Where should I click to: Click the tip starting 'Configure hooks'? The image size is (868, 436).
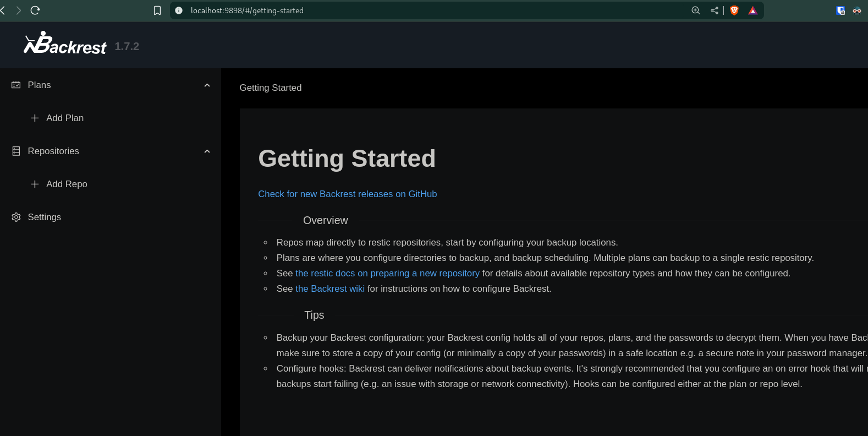point(572,376)
